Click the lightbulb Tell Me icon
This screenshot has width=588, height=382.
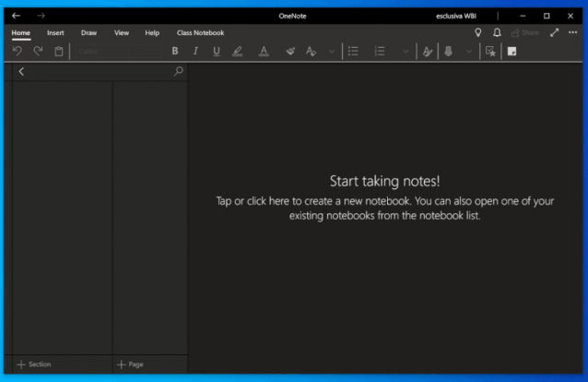click(x=478, y=32)
